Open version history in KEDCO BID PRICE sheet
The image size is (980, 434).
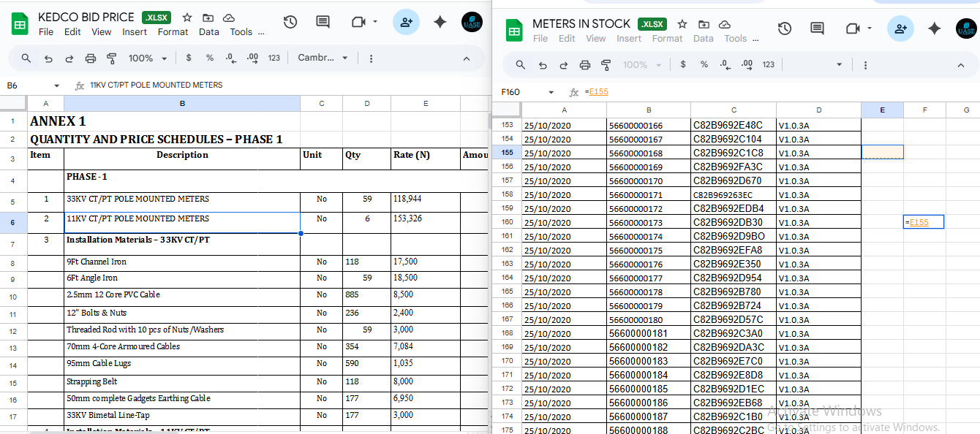coord(290,23)
